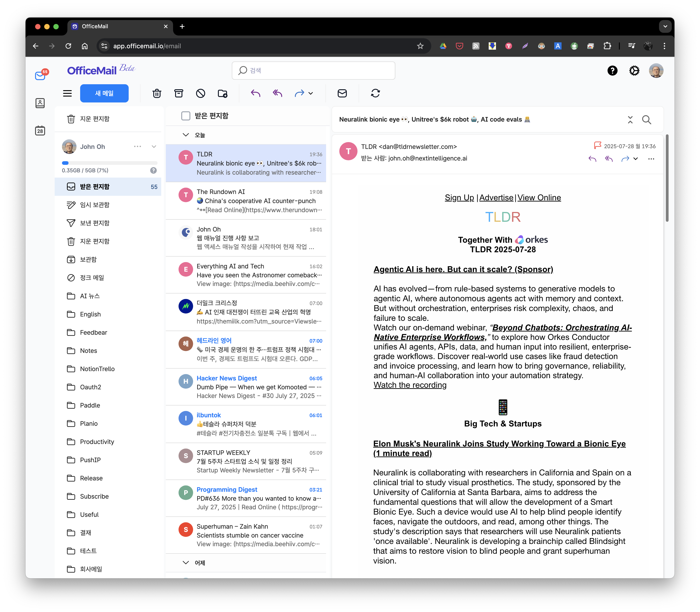Select 받은 편지함 folder with 55 unread
This screenshot has width=700, height=612.
(x=108, y=186)
